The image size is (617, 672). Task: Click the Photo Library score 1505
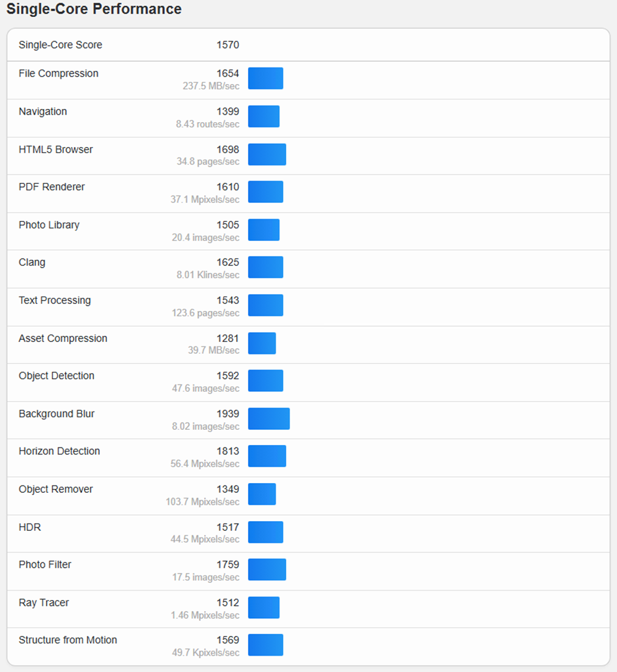tap(228, 225)
